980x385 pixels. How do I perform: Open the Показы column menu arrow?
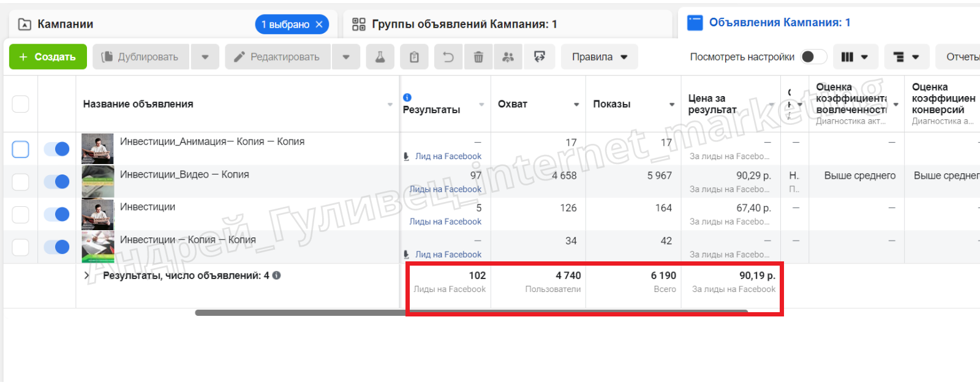pyautogui.click(x=672, y=105)
